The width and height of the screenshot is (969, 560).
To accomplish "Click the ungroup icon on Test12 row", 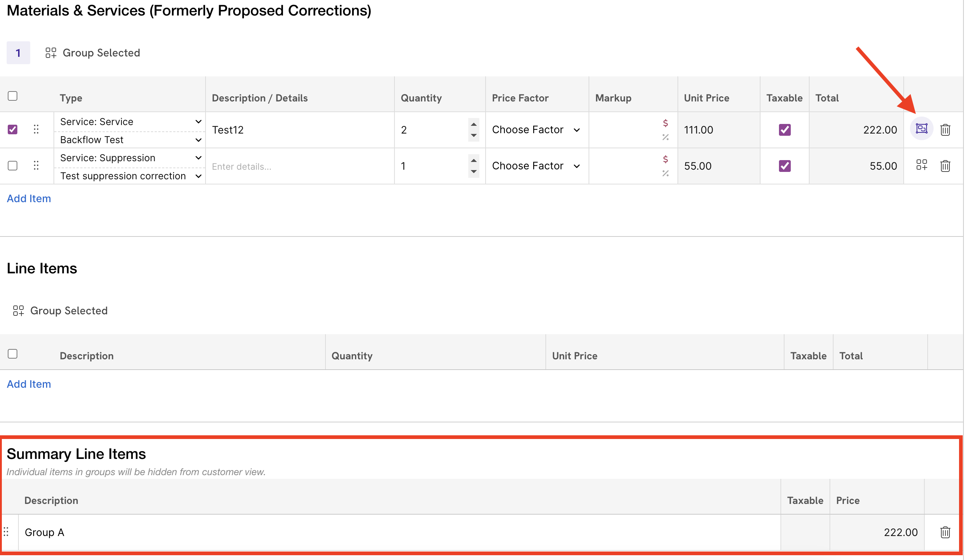I will click(921, 128).
